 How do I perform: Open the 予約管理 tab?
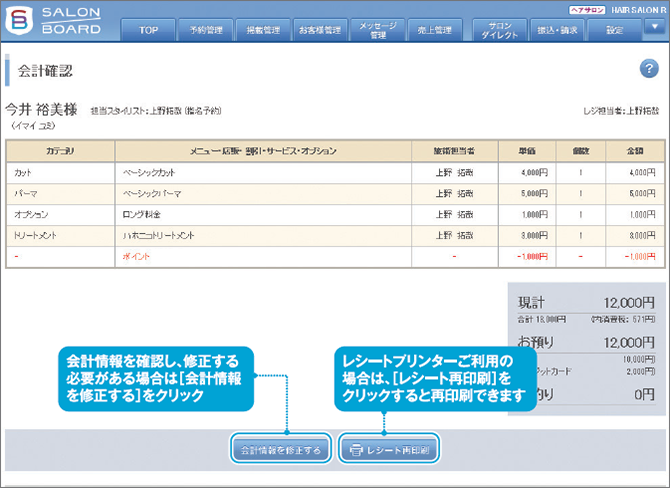pyautogui.click(x=206, y=30)
